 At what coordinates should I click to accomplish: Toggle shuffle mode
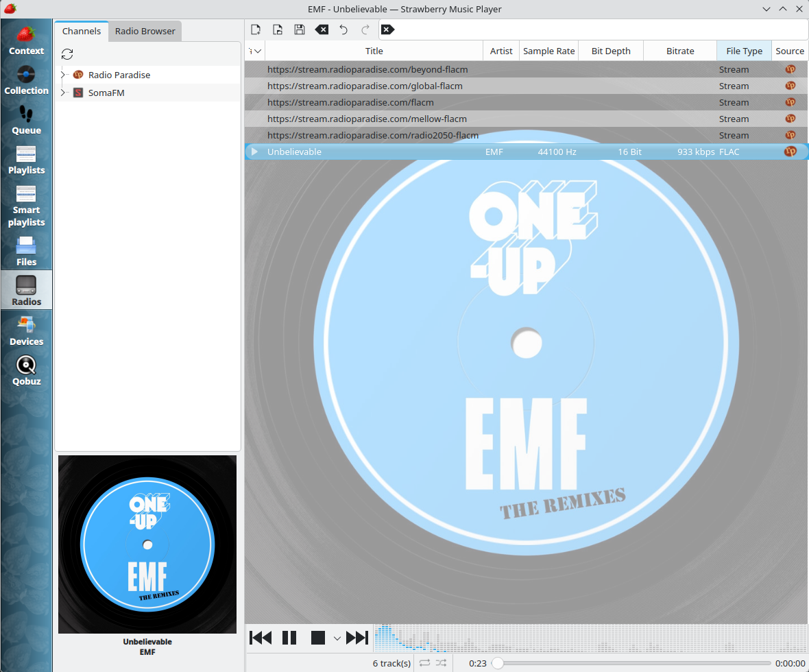coord(441,662)
